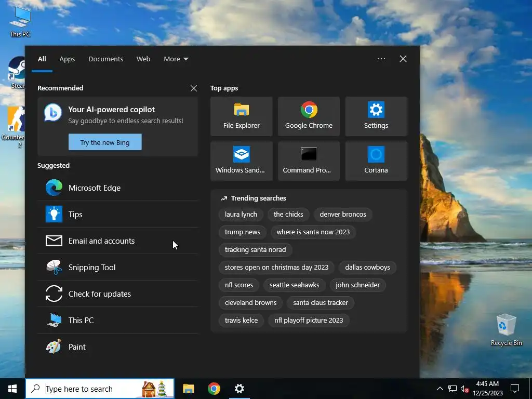Select This PC desktop icon

pyautogui.click(x=20, y=21)
